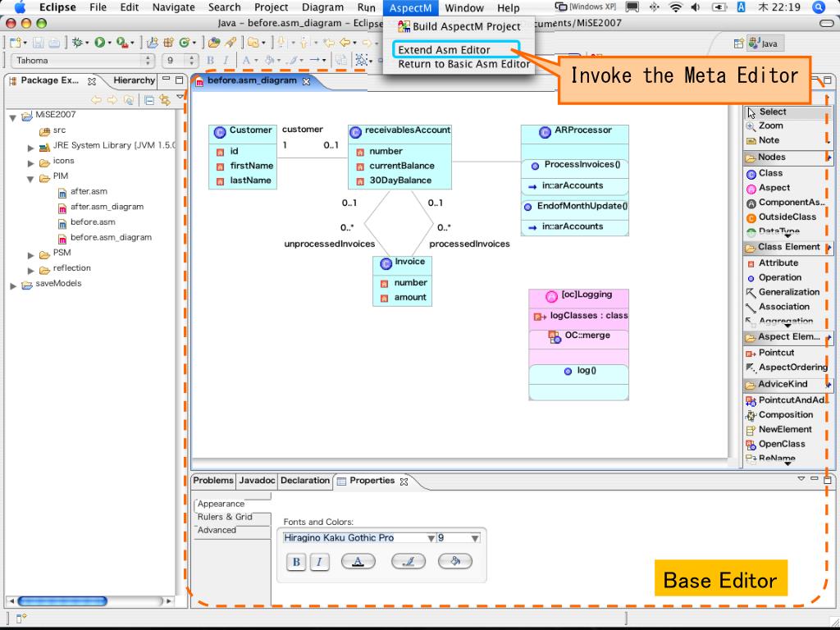Choose the Association palette tool
Screen dimensions: 840x630
[778, 307]
